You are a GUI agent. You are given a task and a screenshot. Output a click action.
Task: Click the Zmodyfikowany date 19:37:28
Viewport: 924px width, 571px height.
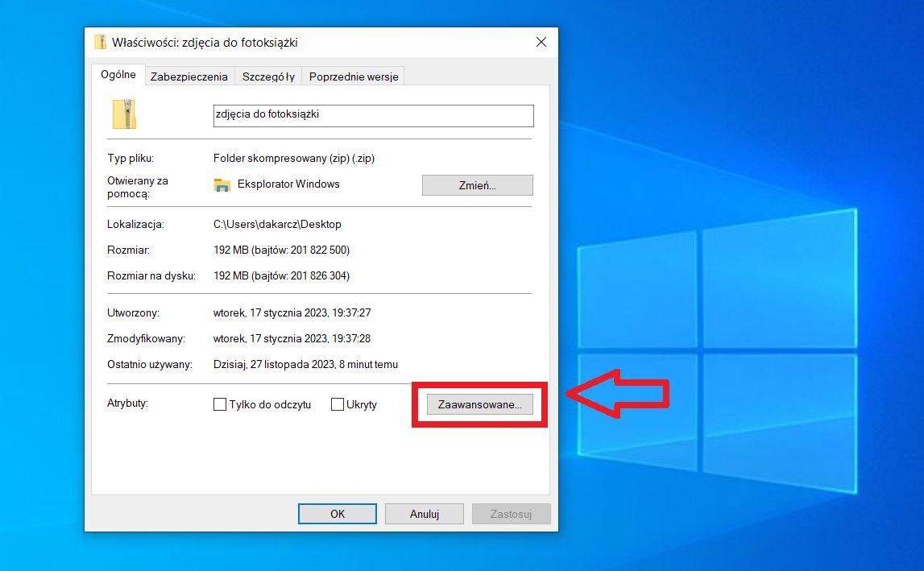pos(292,338)
